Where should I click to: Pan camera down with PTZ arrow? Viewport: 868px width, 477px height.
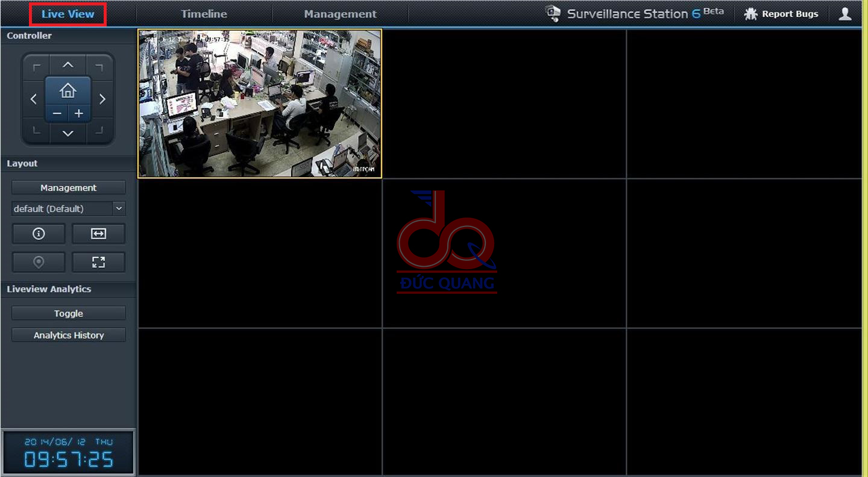pos(68,133)
